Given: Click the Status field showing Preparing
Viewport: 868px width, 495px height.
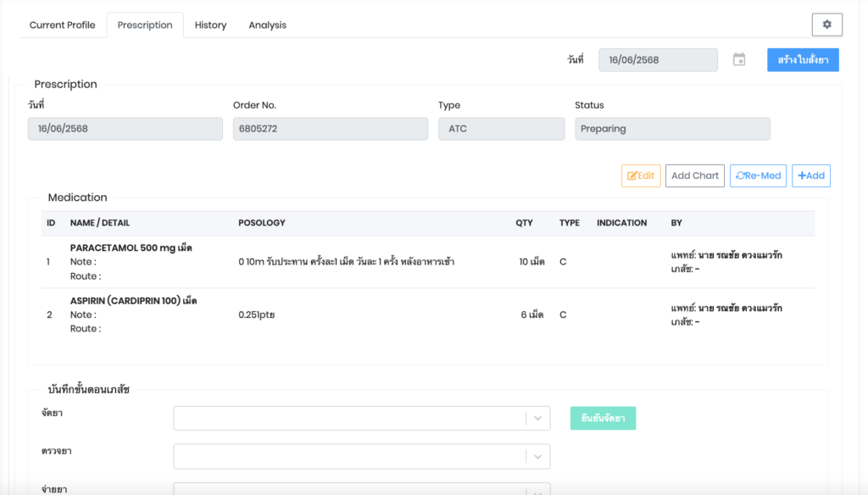Looking at the screenshot, I should click(671, 129).
